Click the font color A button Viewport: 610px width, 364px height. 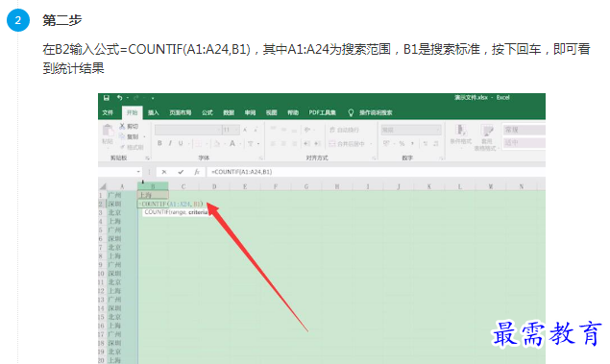(x=232, y=143)
